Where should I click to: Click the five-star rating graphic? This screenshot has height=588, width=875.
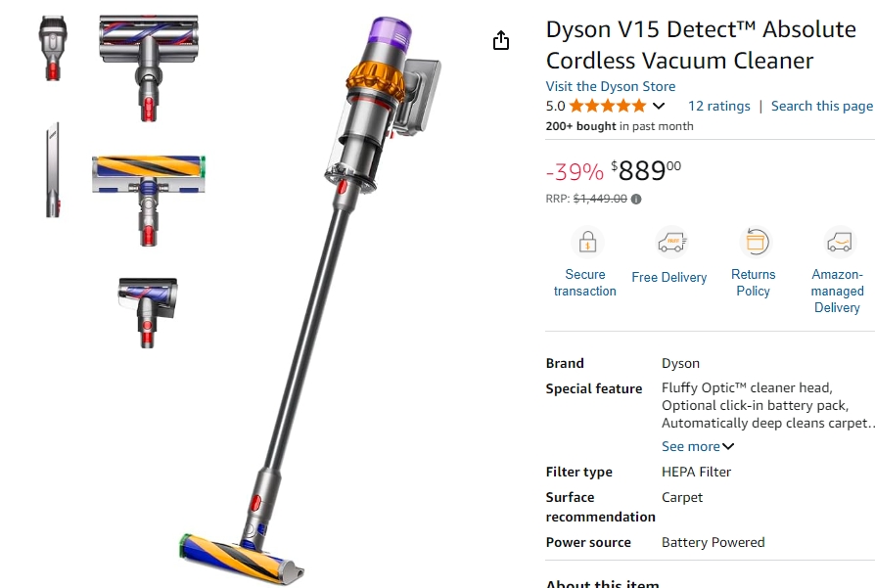click(x=608, y=106)
